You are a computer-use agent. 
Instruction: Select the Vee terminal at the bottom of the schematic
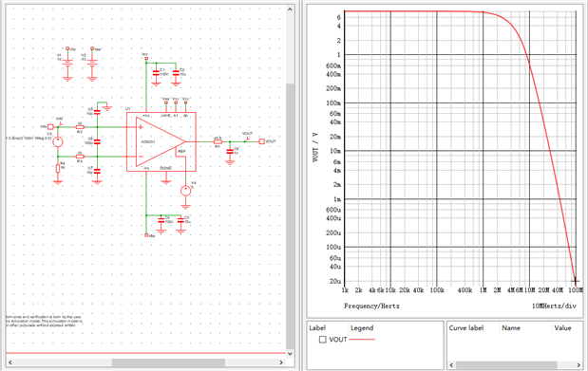click(x=146, y=235)
